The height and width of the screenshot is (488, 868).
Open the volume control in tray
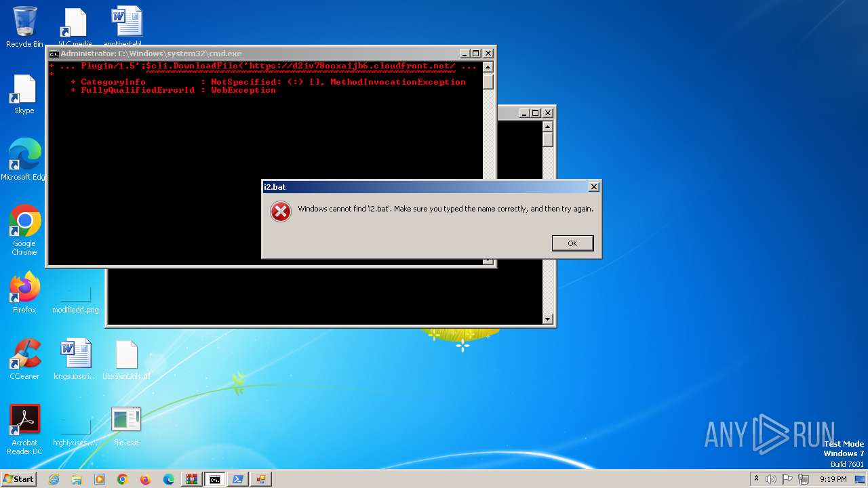771,479
